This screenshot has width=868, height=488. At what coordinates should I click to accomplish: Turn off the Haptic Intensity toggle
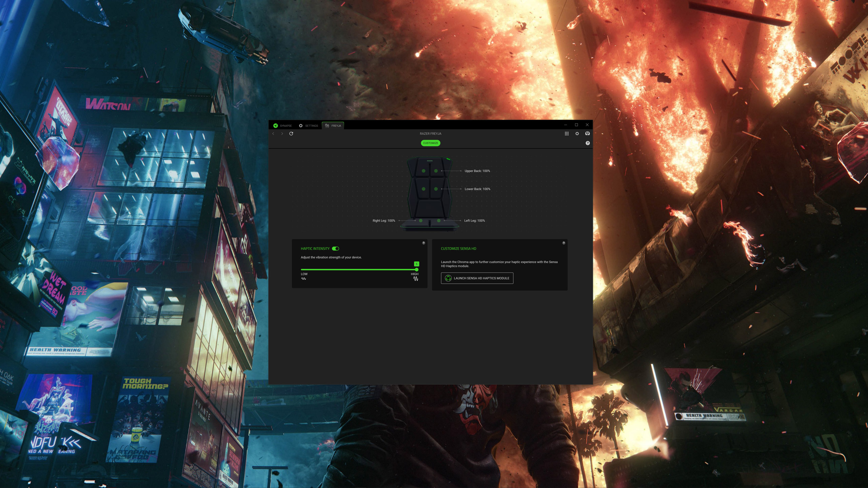pos(336,248)
